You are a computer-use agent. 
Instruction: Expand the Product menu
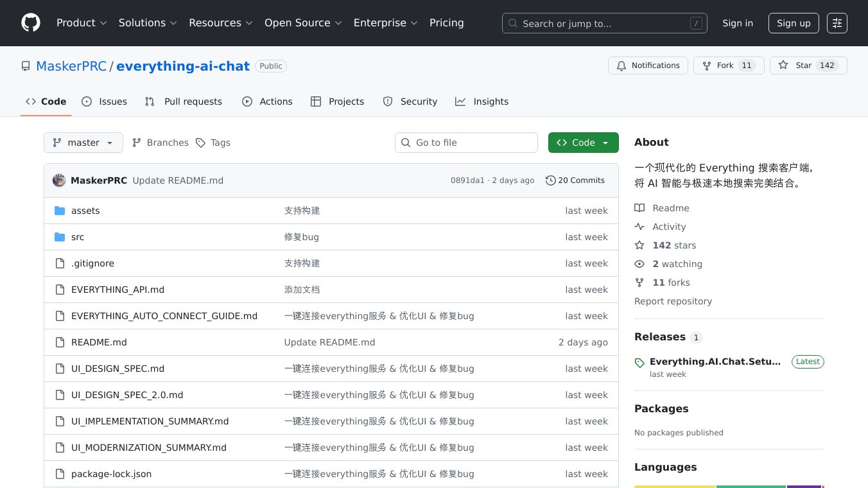tap(82, 23)
